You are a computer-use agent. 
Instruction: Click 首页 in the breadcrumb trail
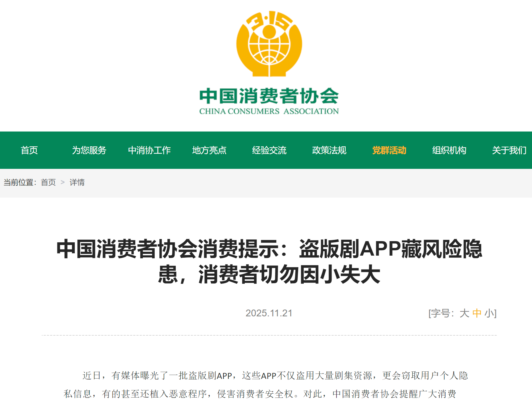(48, 182)
